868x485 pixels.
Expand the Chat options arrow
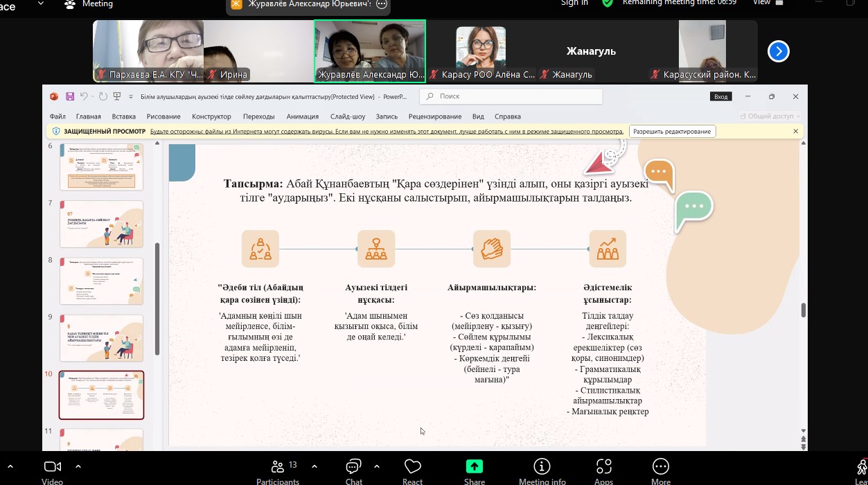coord(377,466)
